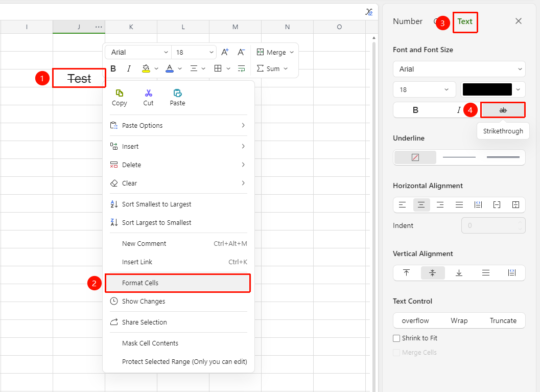Apply fill color with highlighter icon

click(146, 68)
